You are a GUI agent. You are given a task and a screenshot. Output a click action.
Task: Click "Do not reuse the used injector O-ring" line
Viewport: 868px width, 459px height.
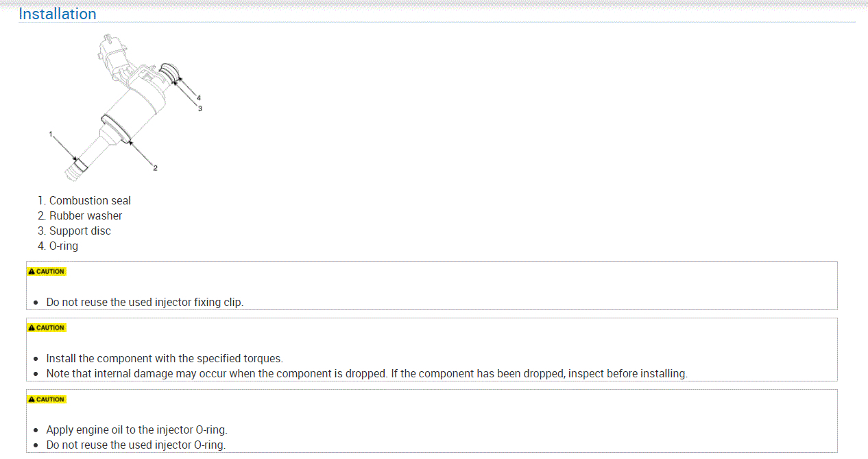[136, 445]
